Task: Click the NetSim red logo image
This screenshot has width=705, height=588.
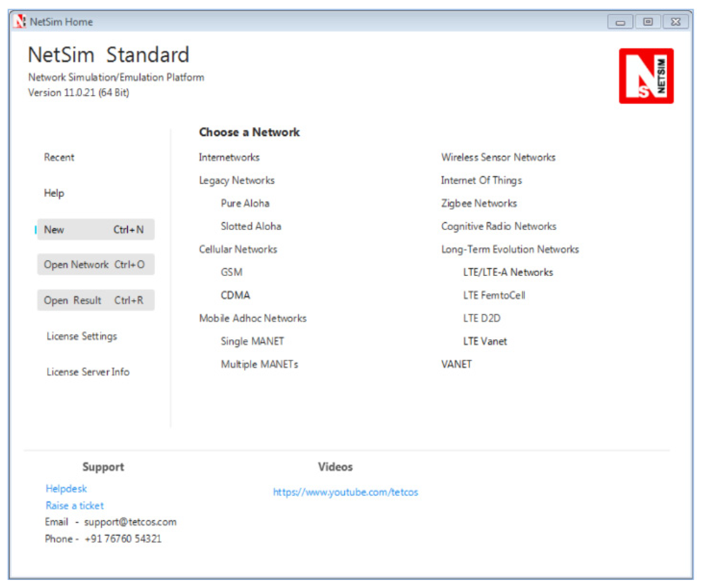Action: point(646,76)
